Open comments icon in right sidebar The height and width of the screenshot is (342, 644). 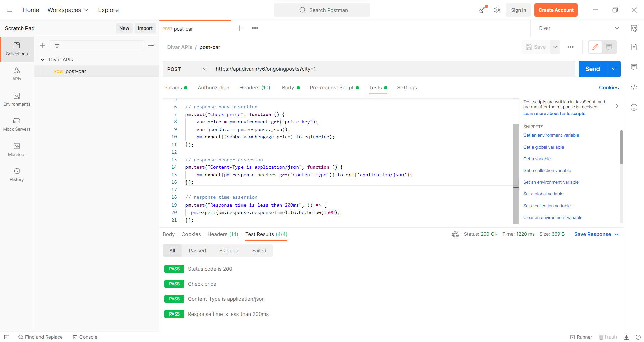pos(634,67)
